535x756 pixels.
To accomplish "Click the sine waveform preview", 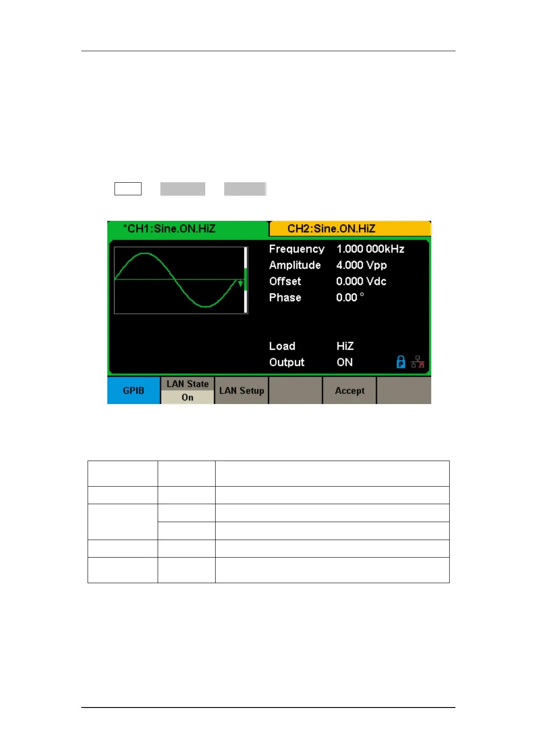I will click(x=181, y=280).
